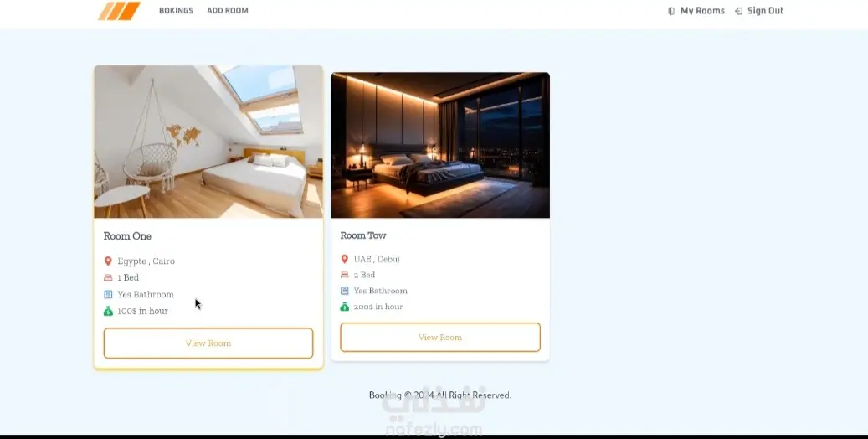Open the BOKINGS menu item
Screen dimensions: 868x439
point(176,11)
